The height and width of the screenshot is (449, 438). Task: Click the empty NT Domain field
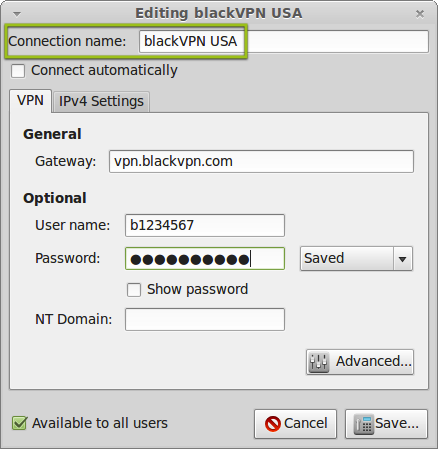[x=205, y=320]
